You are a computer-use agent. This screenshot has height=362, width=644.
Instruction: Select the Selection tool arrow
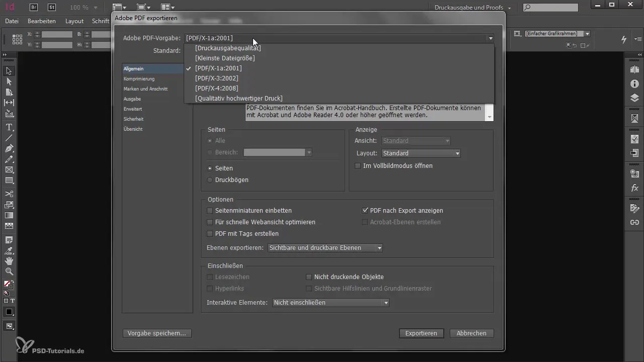pyautogui.click(x=9, y=71)
